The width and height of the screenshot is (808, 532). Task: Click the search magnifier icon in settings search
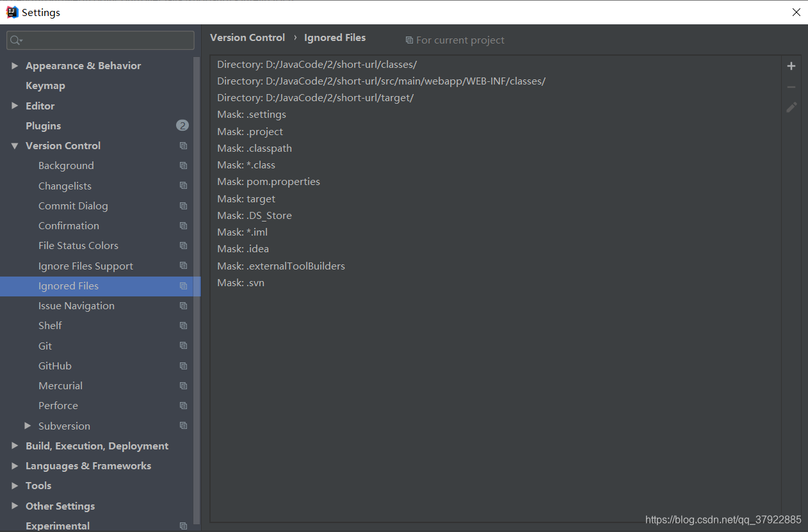click(16, 40)
